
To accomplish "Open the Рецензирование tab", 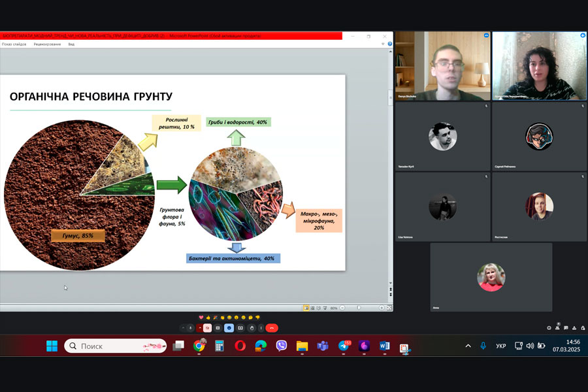I will [x=47, y=44].
